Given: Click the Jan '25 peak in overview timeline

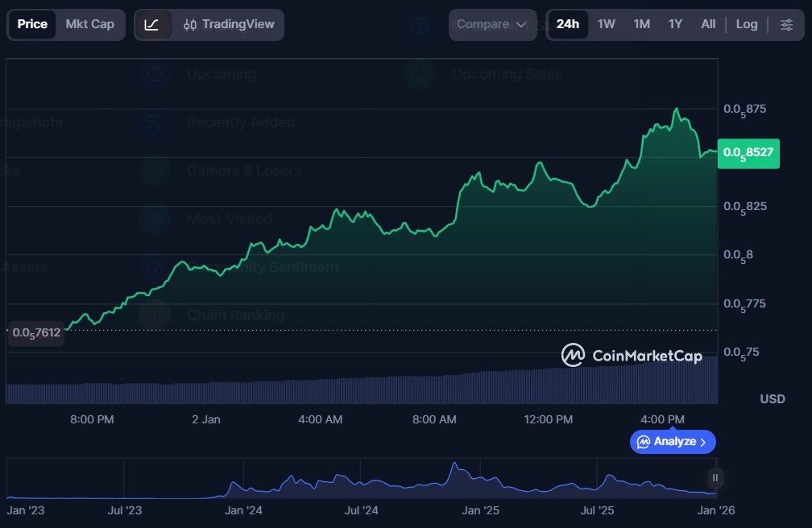Looking at the screenshot, I should [455, 464].
